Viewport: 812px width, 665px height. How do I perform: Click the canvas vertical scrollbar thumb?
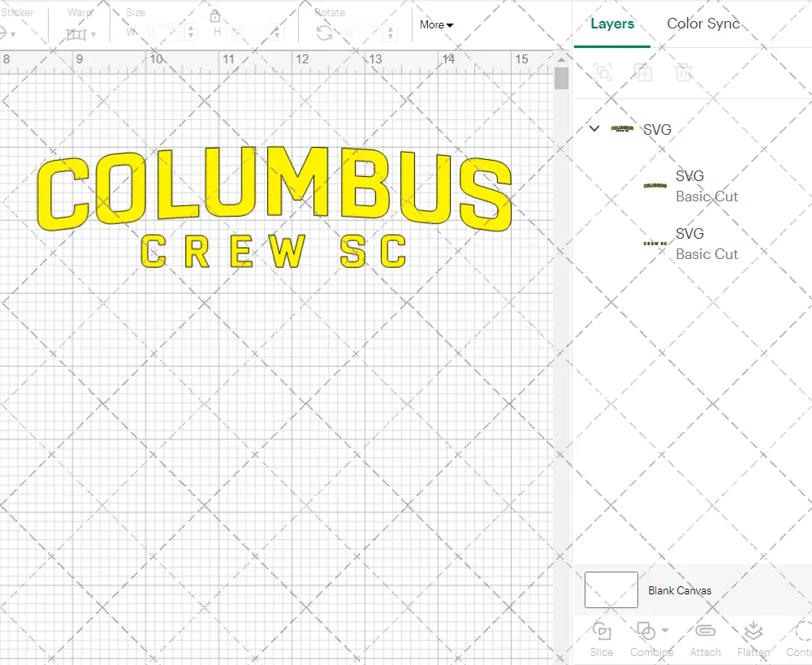561,79
